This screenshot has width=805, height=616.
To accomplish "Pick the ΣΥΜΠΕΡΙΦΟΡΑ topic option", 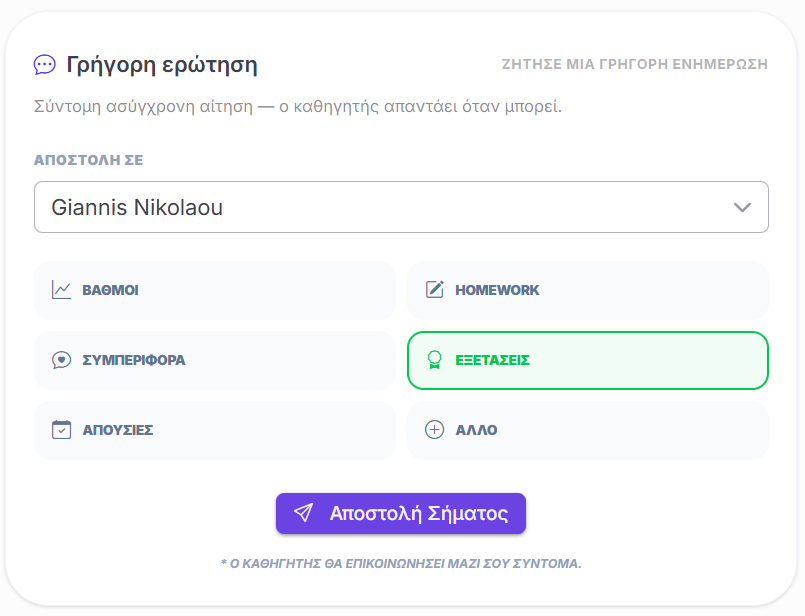I will pyautogui.click(x=215, y=360).
